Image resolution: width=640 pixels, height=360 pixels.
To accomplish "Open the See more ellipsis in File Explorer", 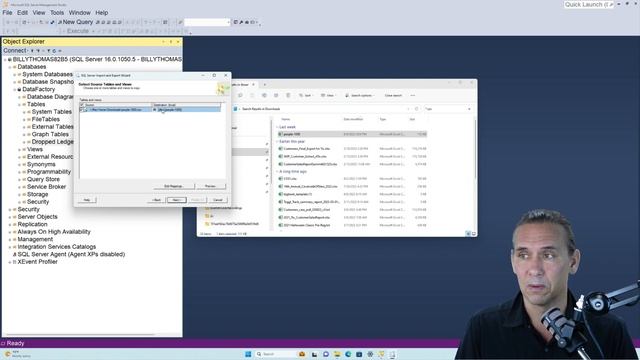I will click(x=413, y=96).
